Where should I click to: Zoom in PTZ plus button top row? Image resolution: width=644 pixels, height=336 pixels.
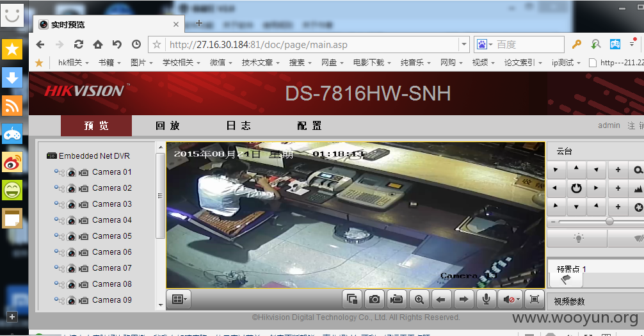click(618, 170)
